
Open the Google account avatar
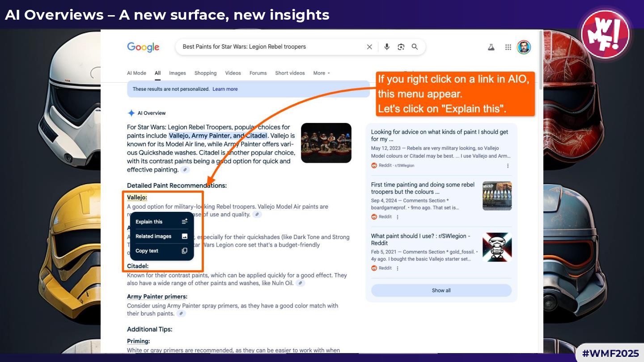point(524,47)
